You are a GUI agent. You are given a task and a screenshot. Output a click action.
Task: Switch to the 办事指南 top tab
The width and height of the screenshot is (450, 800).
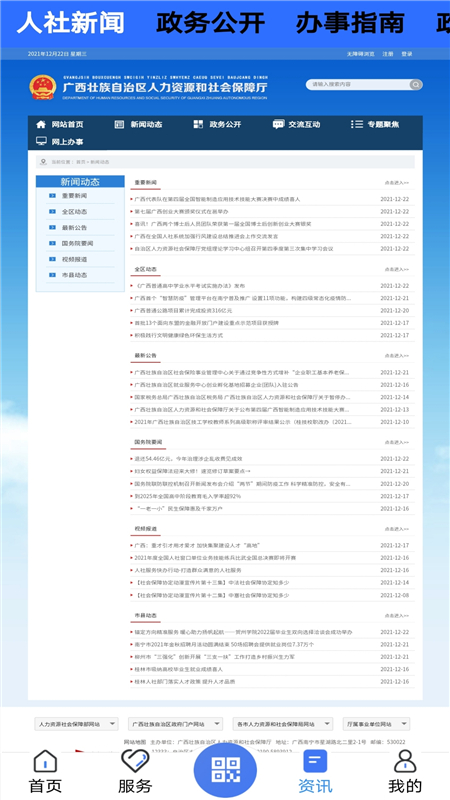pyautogui.click(x=350, y=23)
